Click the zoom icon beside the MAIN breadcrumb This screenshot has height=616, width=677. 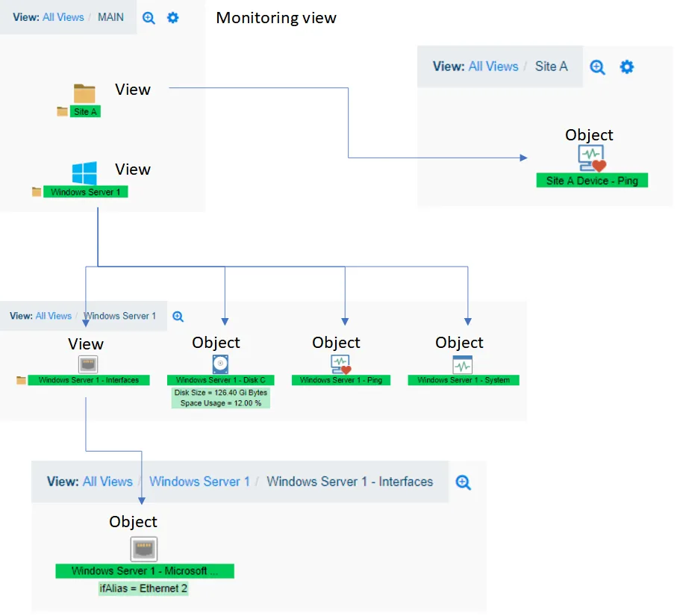coord(149,18)
